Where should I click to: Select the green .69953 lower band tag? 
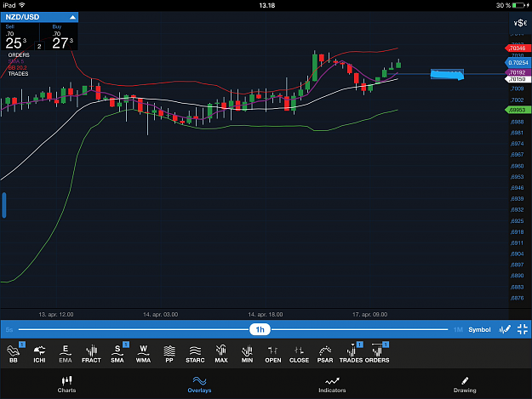518,110
